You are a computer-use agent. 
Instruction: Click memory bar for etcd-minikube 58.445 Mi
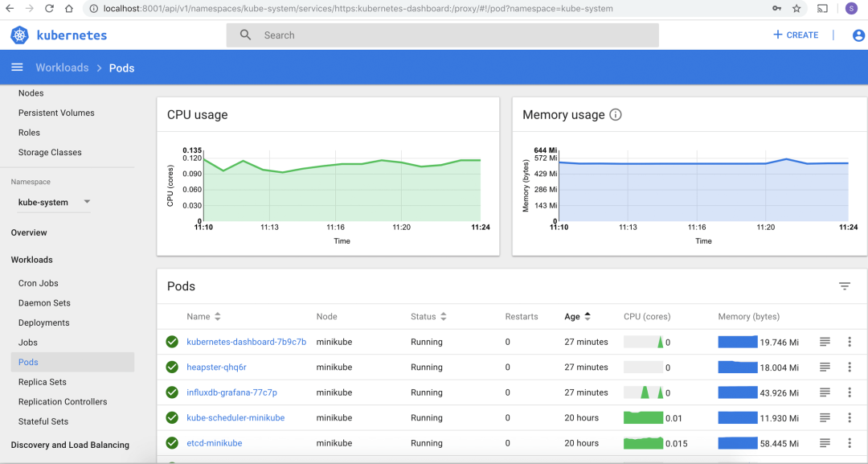pyautogui.click(x=737, y=443)
